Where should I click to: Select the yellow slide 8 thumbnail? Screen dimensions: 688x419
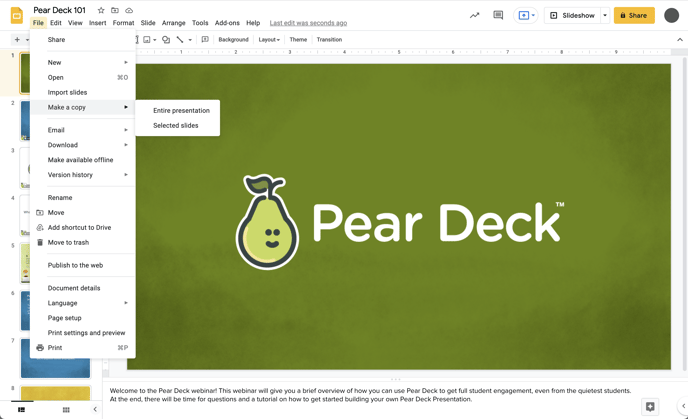(55, 393)
